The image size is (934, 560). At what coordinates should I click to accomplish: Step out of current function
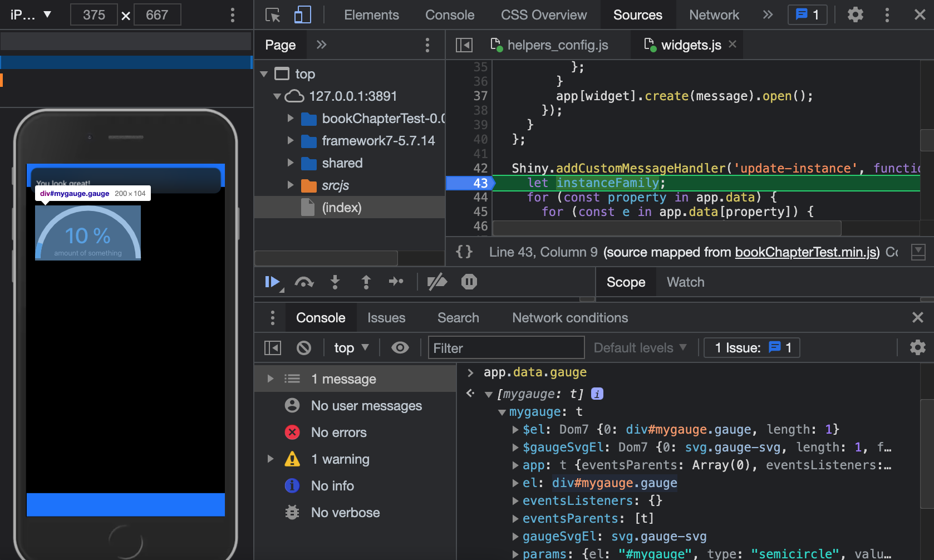coord(366,282)
